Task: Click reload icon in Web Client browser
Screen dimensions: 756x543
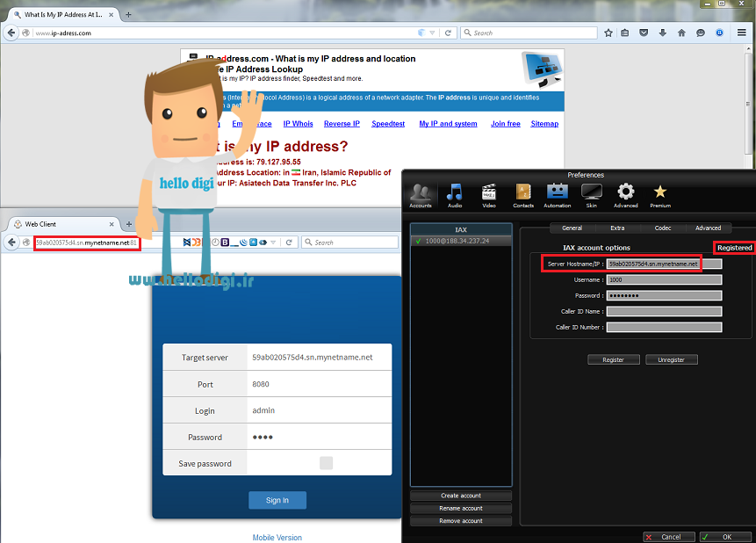Action: (x=289, y=243)
